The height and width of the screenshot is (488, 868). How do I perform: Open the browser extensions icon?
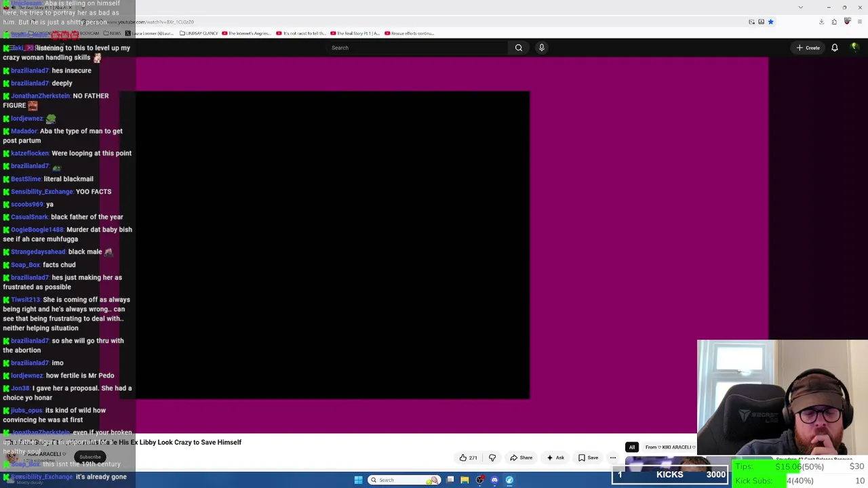click(x=834, y=22)
